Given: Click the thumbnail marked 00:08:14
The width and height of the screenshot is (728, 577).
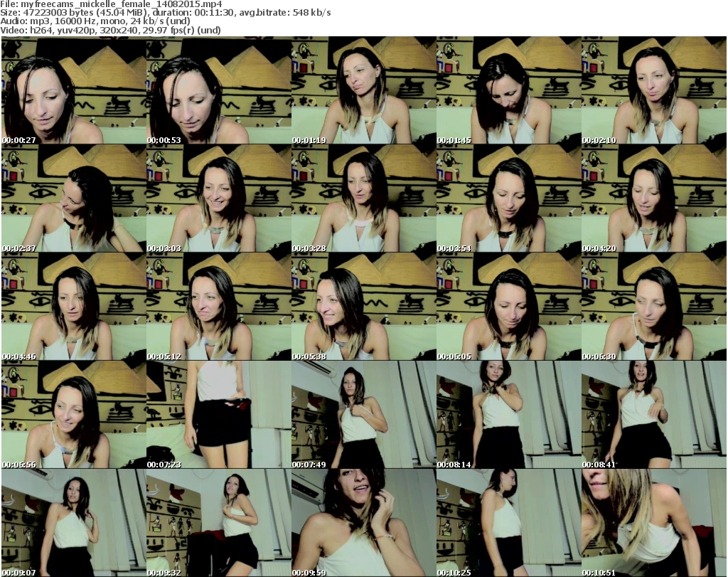Looking at the screenshot, I should pyautogui.click(x=509, y=415).
